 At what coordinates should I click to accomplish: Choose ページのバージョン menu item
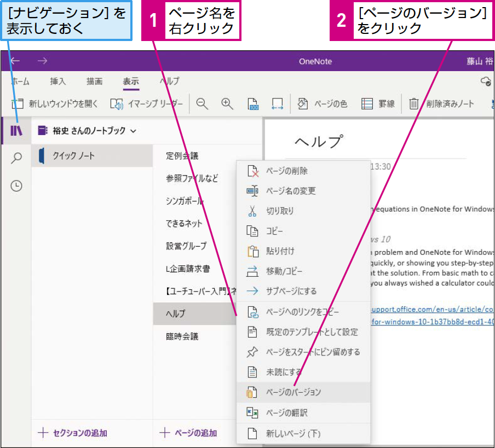(x=303, y=392)
